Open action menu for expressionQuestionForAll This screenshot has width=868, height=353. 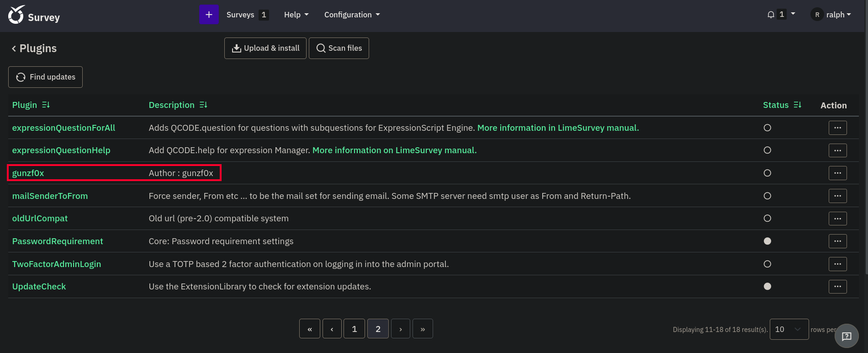tap(837, 128)
